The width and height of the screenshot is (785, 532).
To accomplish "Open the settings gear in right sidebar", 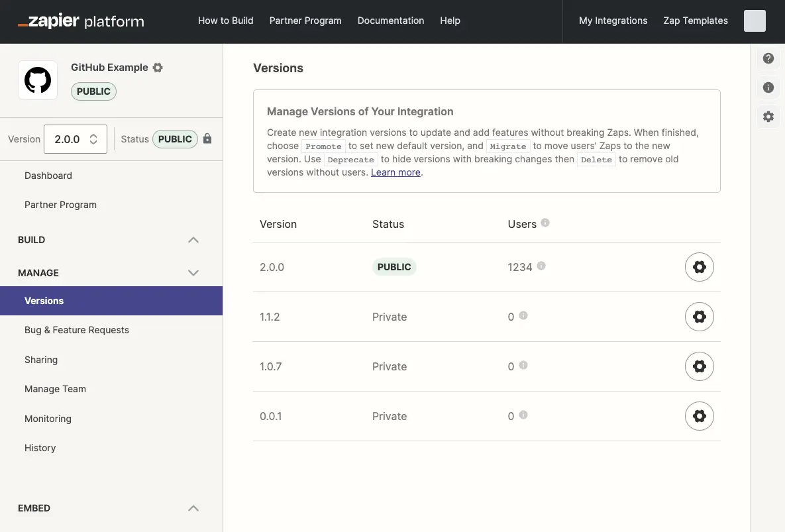I will (768, 117).
